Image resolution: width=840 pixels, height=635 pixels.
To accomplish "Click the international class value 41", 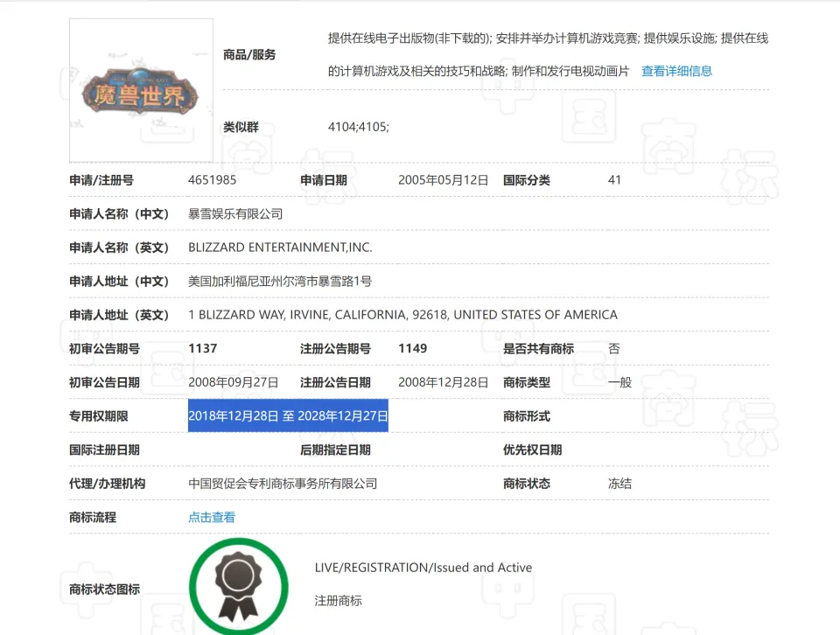I will click(614, 180).
